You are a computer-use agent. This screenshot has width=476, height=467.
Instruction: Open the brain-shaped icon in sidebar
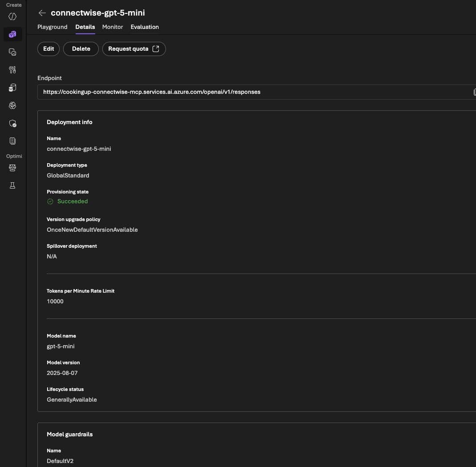click(12, 105)
